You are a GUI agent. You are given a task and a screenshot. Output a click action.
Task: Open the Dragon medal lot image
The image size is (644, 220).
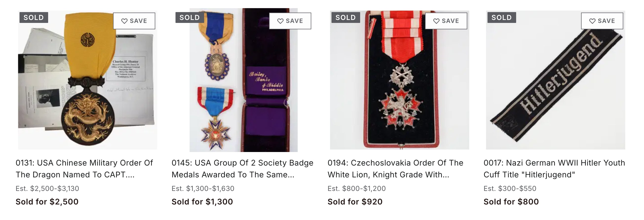click(87, 90)
